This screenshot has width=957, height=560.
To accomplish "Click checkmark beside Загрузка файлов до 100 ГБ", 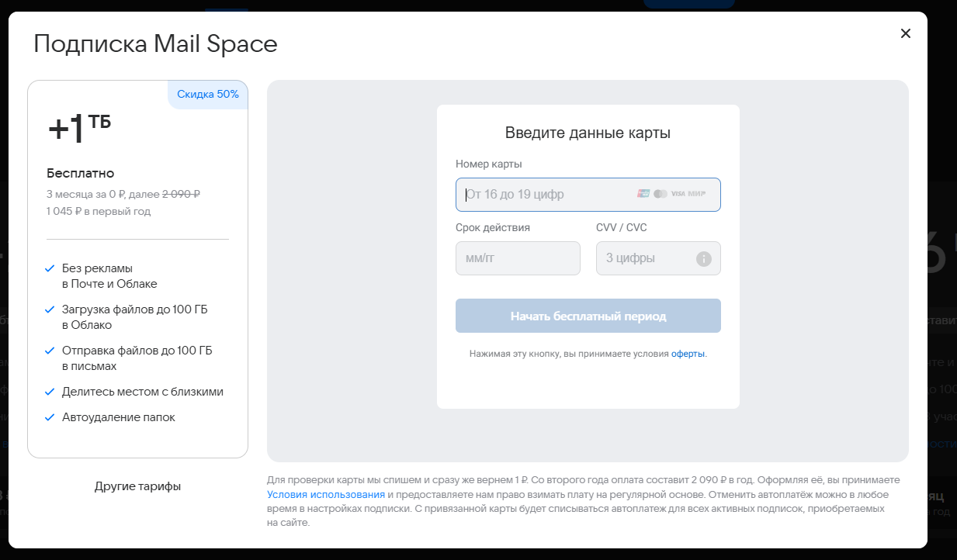I will (x=50, y=309).
